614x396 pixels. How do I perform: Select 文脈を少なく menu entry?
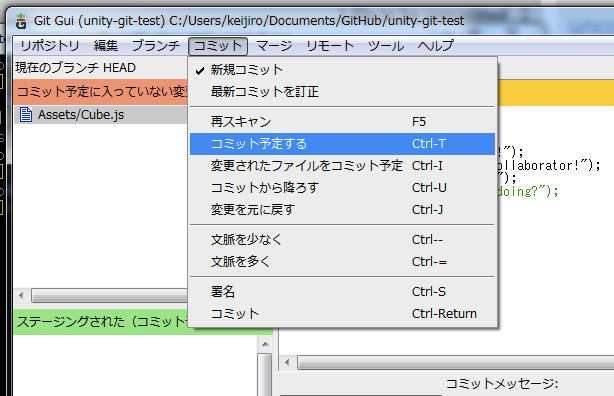(x=343, y=239)
